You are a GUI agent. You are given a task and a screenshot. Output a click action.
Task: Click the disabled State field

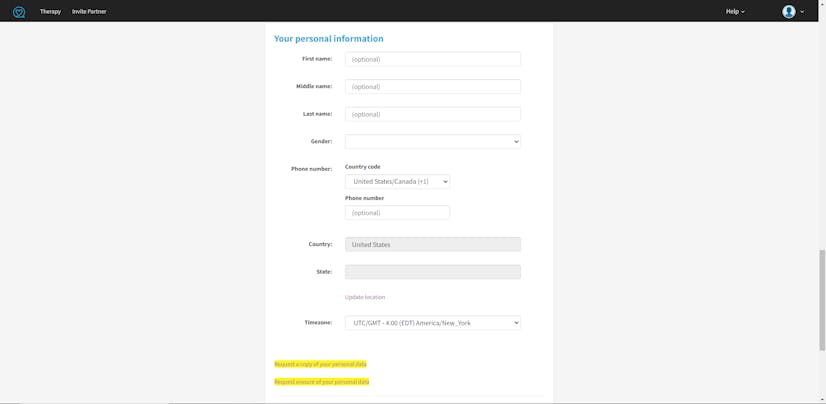(432, 272)
